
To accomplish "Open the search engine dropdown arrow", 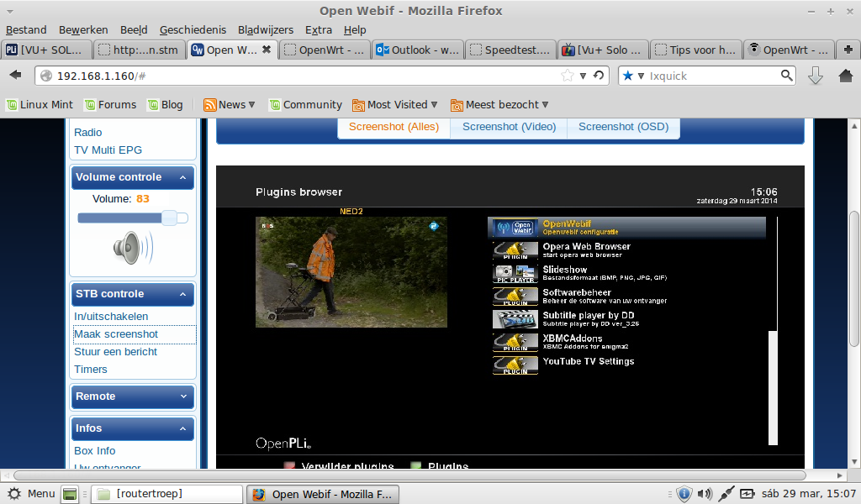I will pos(640,76).
